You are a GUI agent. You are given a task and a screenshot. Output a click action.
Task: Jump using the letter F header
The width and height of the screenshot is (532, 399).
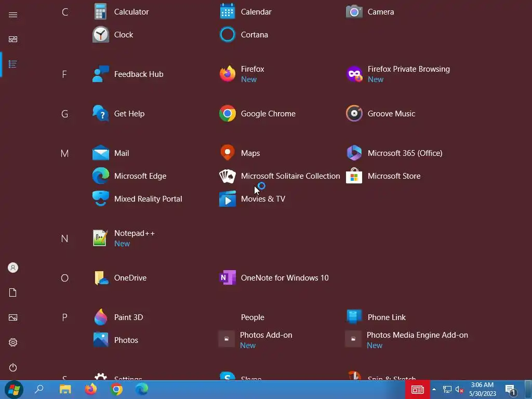pyautogui.click(x=64, y=74)
